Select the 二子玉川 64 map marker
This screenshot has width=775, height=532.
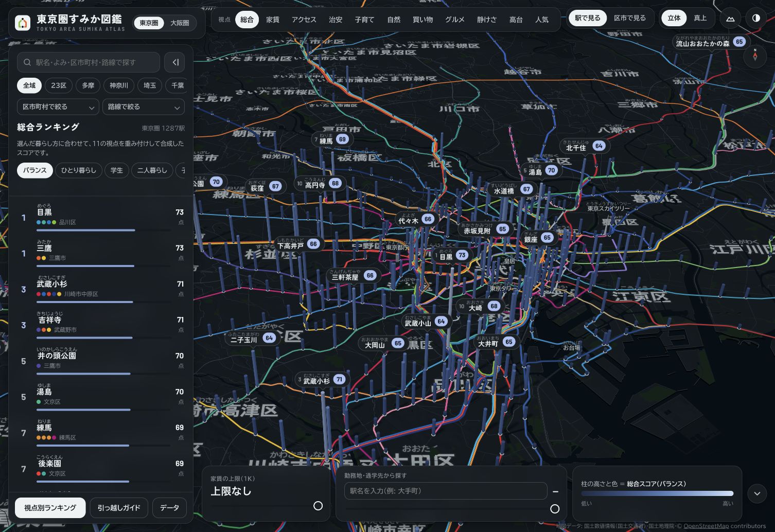(x=252, y=339)
